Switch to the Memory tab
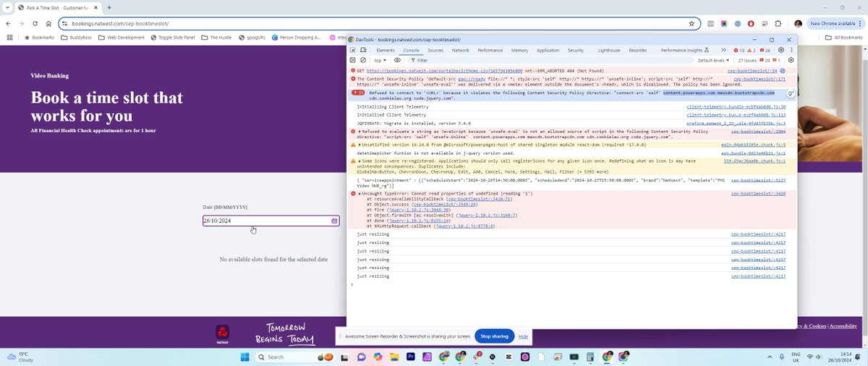 (519, 50)
